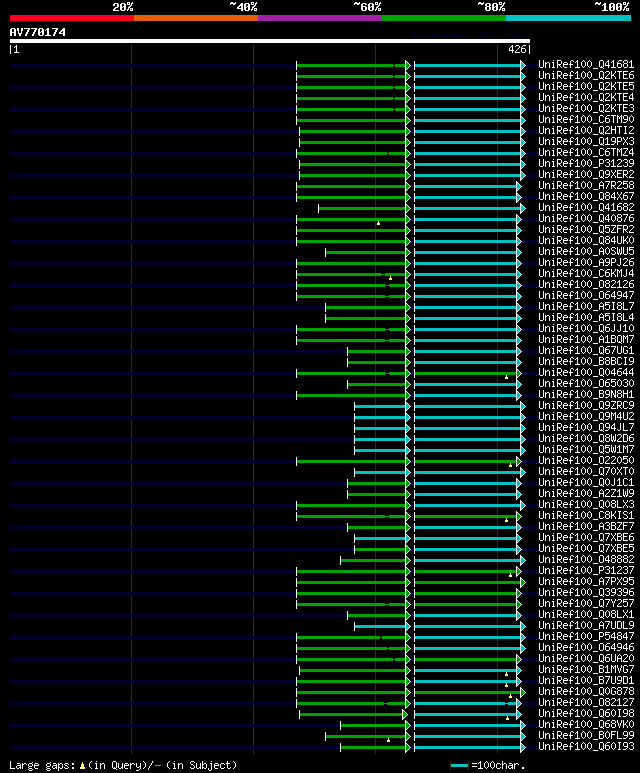
Task: Select the UniRef100_Q68VK0 label
Action: (x=586, y=725)
